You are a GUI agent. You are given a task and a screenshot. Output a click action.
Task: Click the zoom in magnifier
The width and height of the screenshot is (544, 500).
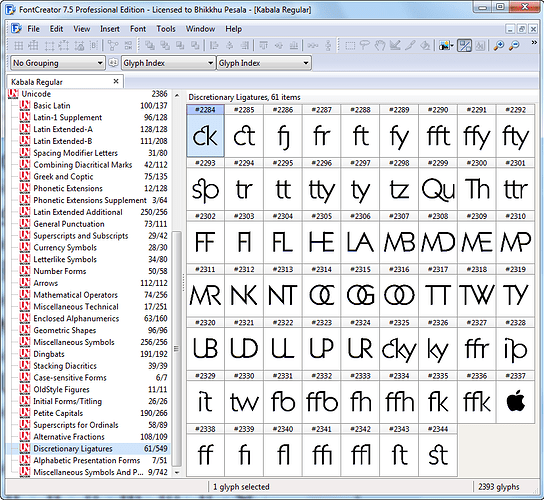[x=499, y=45]
